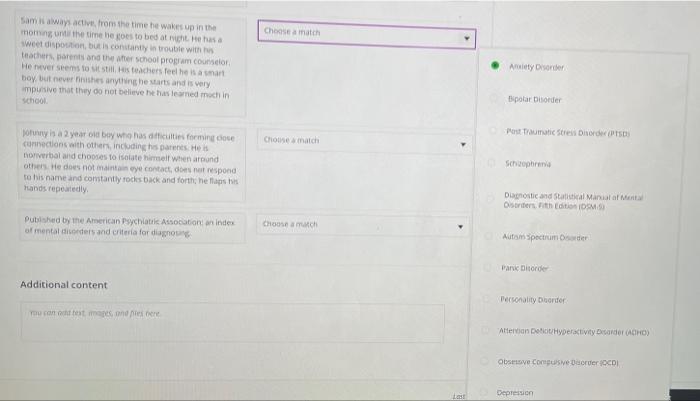Image resolution: width=700 pixels, height=401 pixels.
Task: Open match dropdown for American Psychiatric Association item
Action: (362, 225)
